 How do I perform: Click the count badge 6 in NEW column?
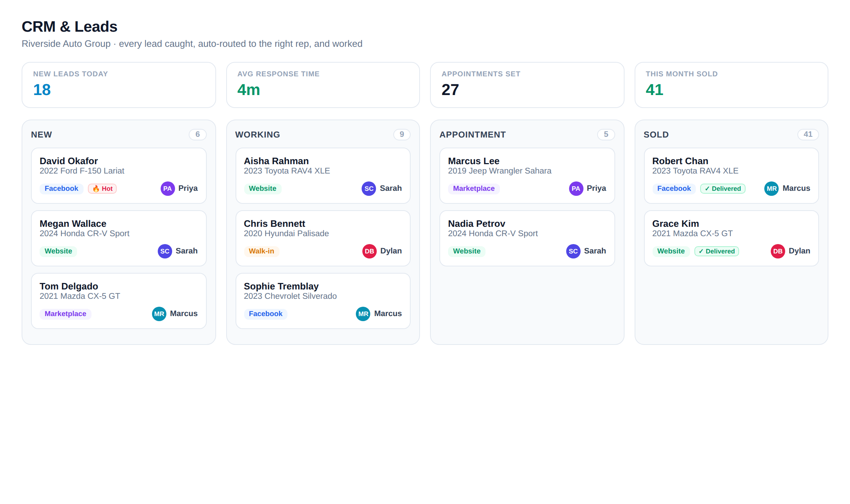[198, 134]
